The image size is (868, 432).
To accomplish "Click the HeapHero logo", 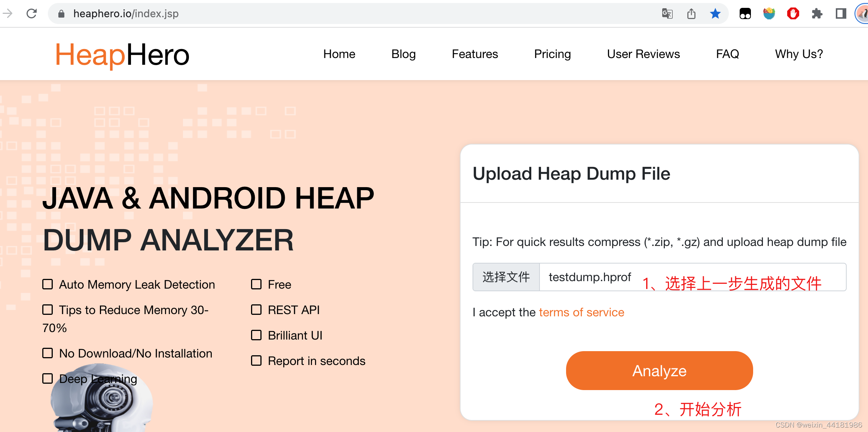I will point(122,54).
